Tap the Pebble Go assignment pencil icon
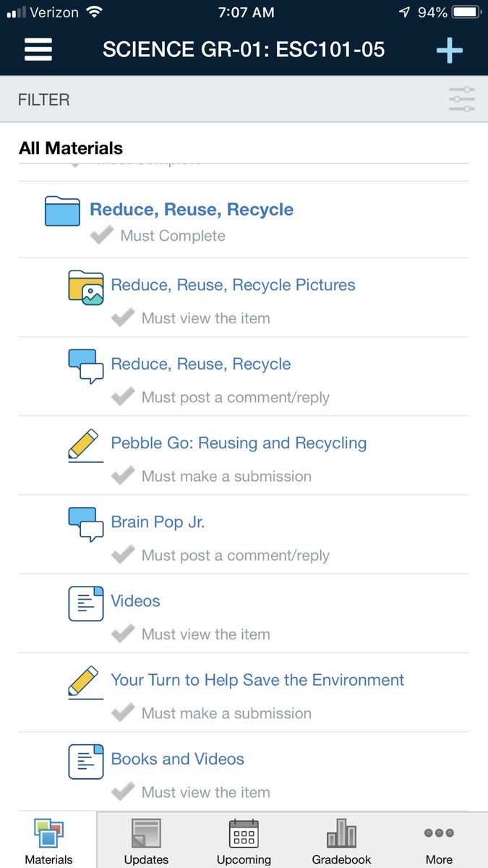 (85, 446)
